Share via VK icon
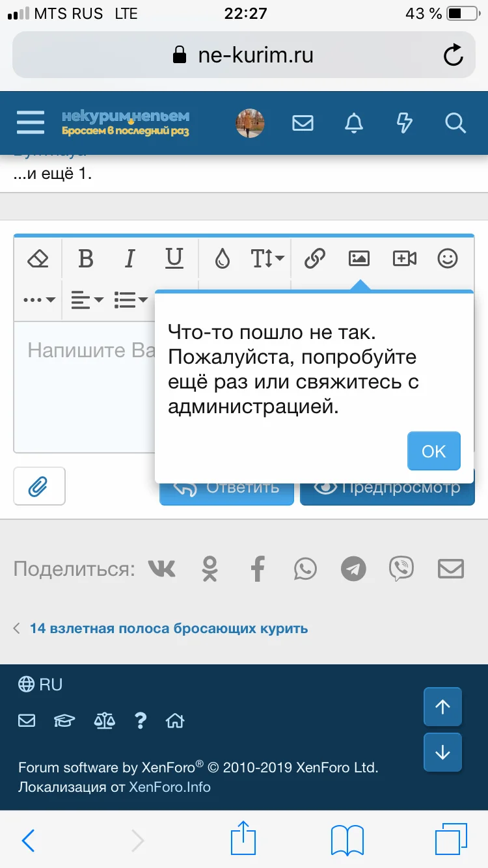Viewport: 488px width, 868px height. coord(162,569)
